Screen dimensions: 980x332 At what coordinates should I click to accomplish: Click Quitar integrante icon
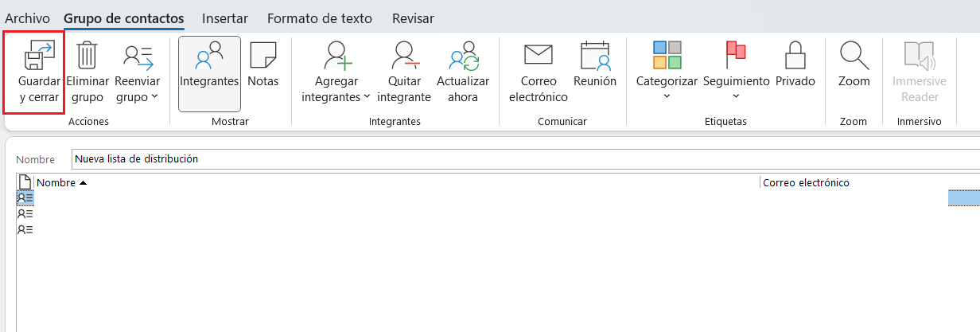(x=404, y=56)
